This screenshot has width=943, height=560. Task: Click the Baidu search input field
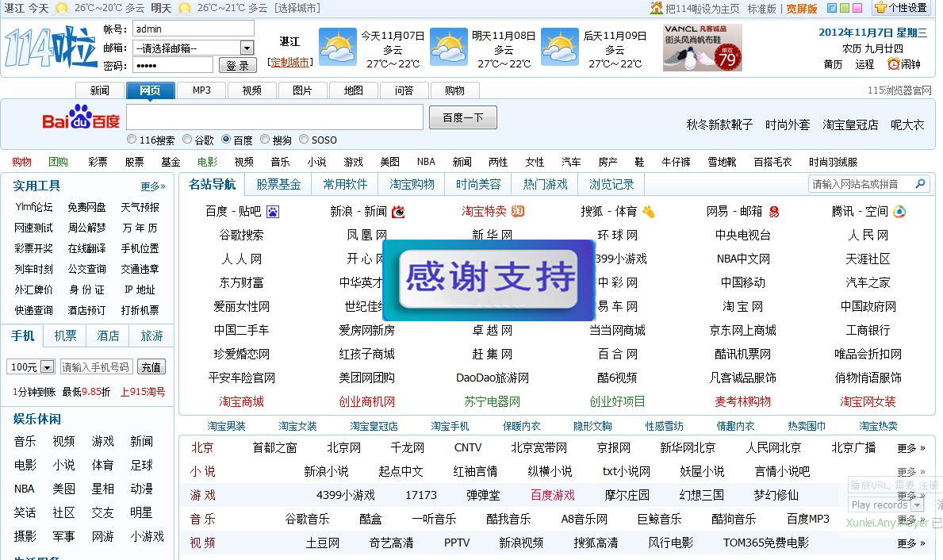coord(275,117)
